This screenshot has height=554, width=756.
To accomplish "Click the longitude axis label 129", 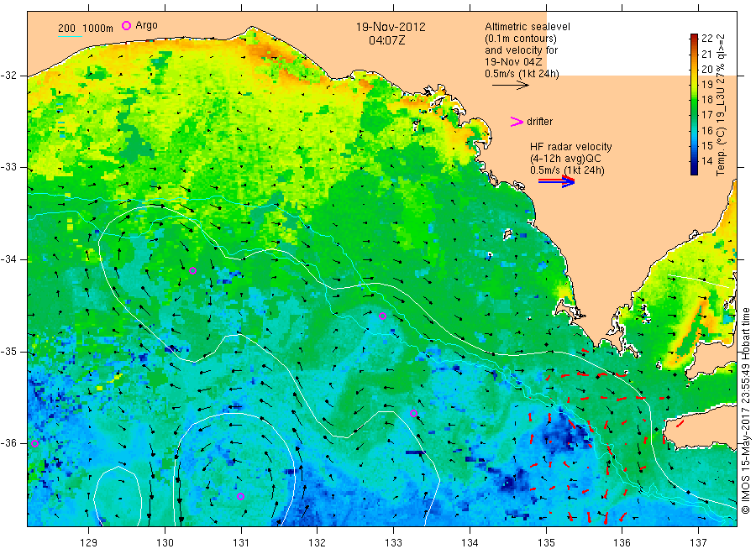I will point(89,542).
